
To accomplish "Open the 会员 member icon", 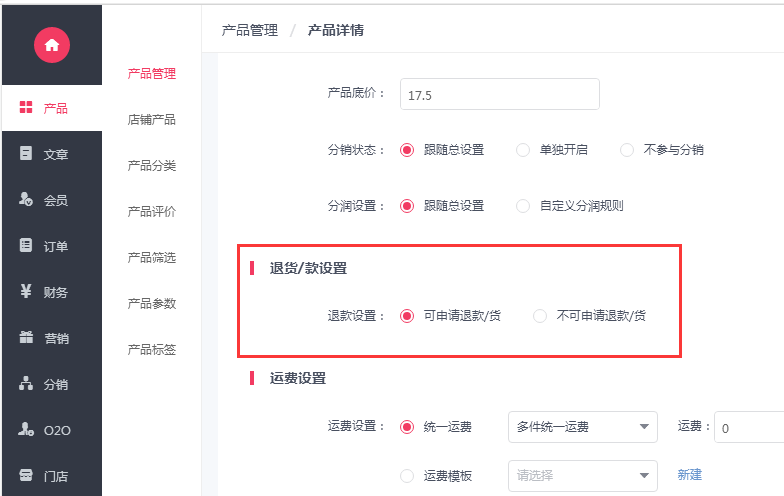I will pos(26,199).
